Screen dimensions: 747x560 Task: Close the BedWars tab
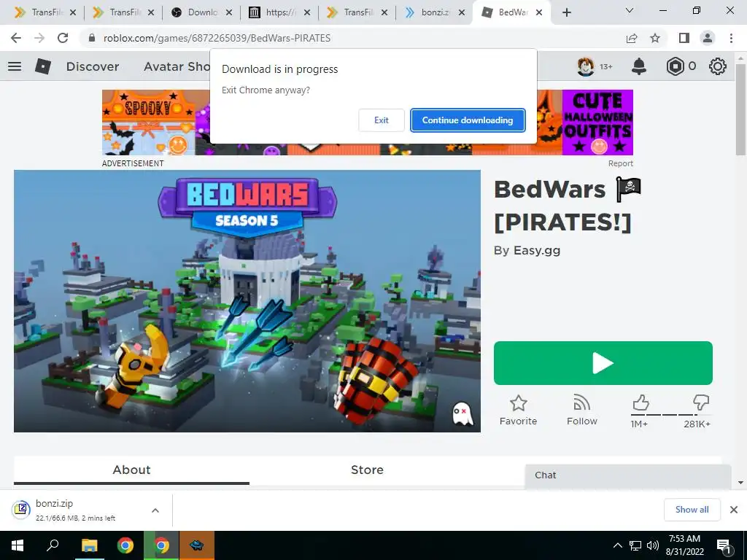pos(539,12)
